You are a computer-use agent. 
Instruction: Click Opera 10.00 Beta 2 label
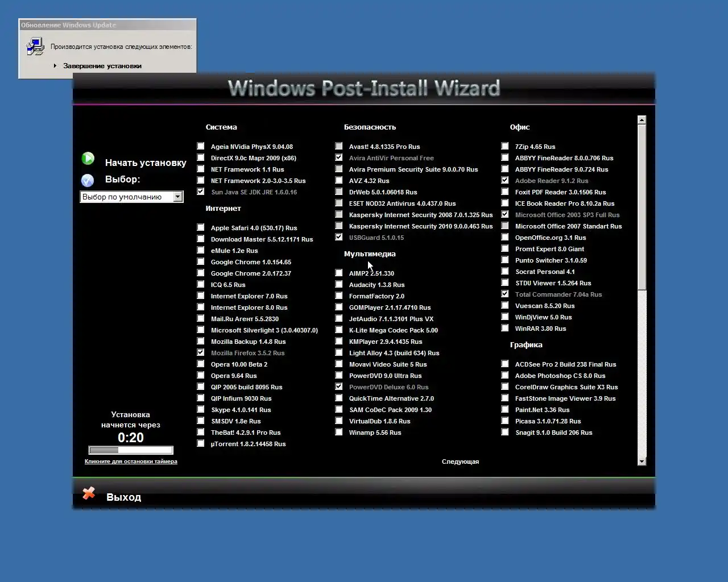pyautogui.click(x=239, y=364)
